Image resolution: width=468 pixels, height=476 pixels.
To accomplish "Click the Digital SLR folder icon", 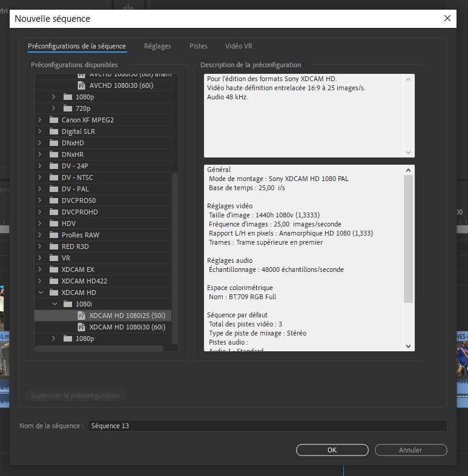I will point(54,131).
